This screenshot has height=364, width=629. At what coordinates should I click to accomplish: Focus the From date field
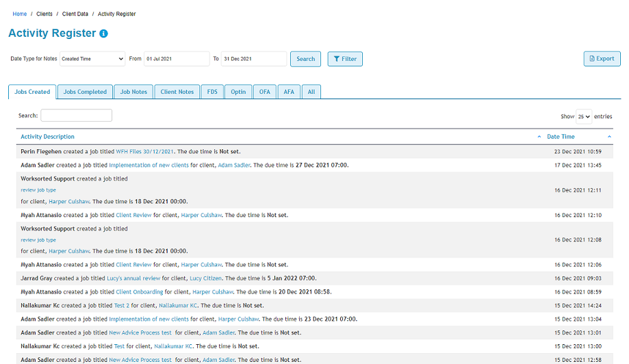177,59
